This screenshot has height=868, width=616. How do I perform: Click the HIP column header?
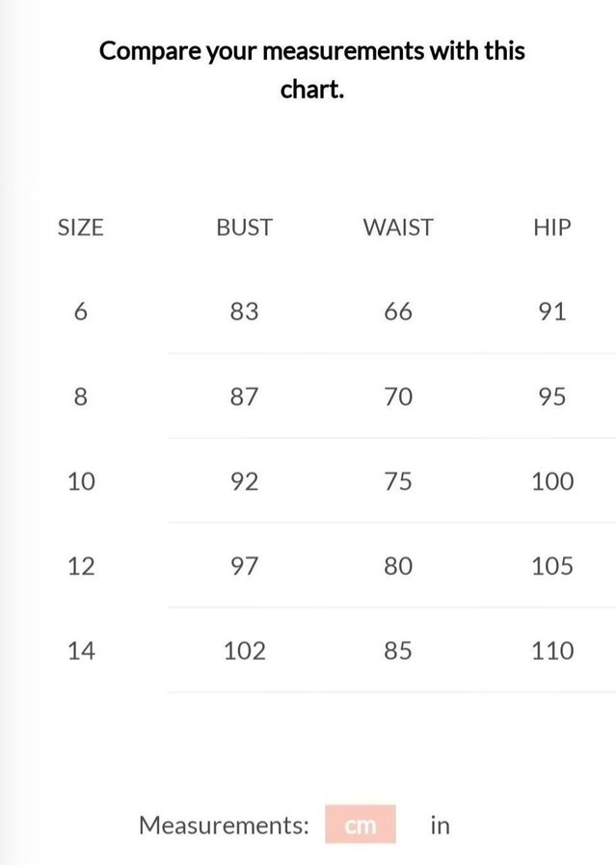(551, 228)
